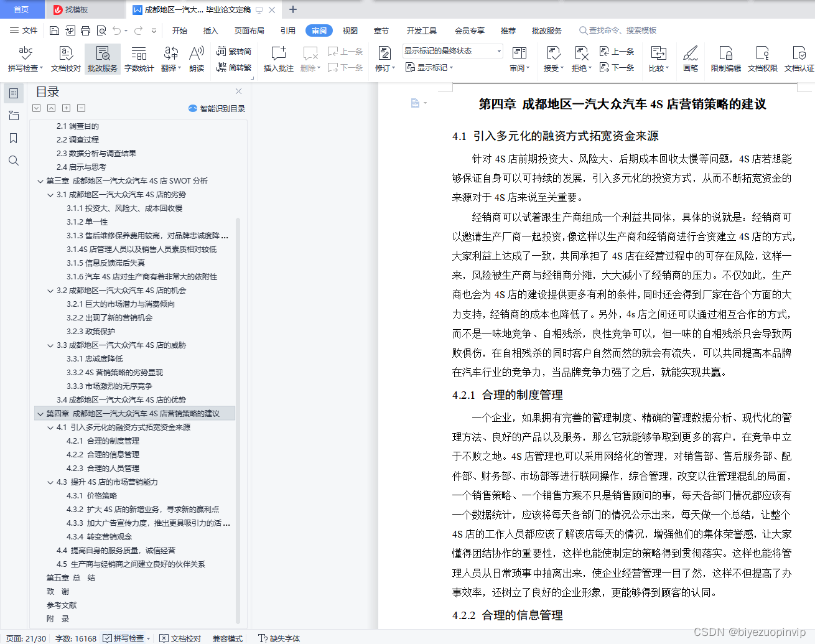Click 上一条 previous revision next to 拒绝
The height and width of the screenshot is (644, 815).
coord(617,51)
